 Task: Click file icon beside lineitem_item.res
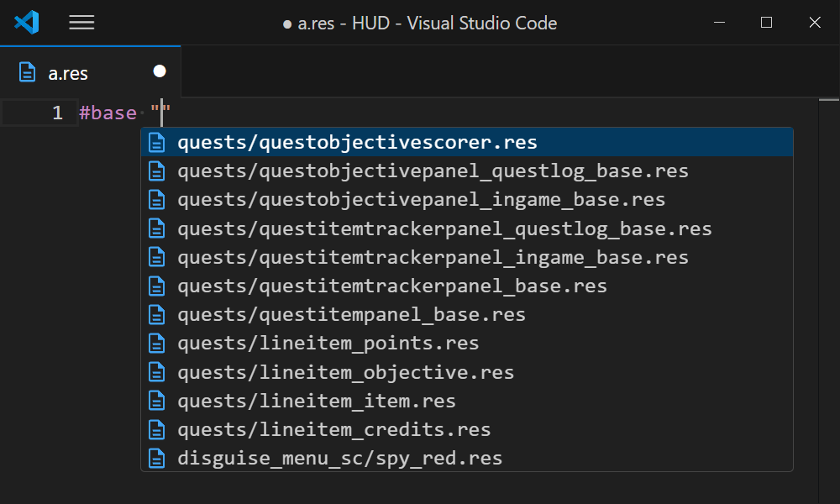tap(157, 402)
